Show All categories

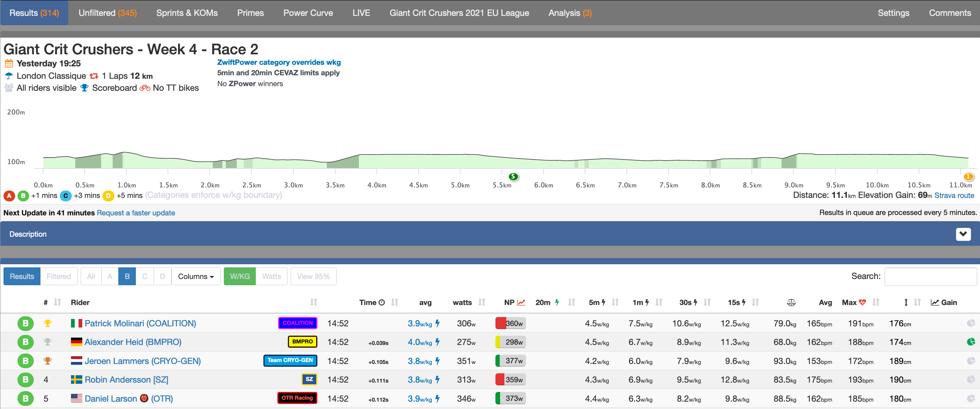click(x=91, y=276)
